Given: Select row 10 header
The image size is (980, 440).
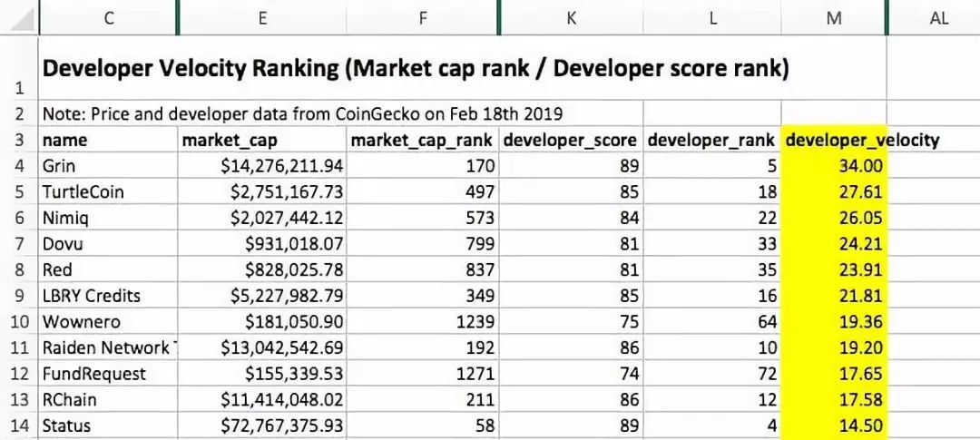Looking at the screenshot, I should click(19, 322).
